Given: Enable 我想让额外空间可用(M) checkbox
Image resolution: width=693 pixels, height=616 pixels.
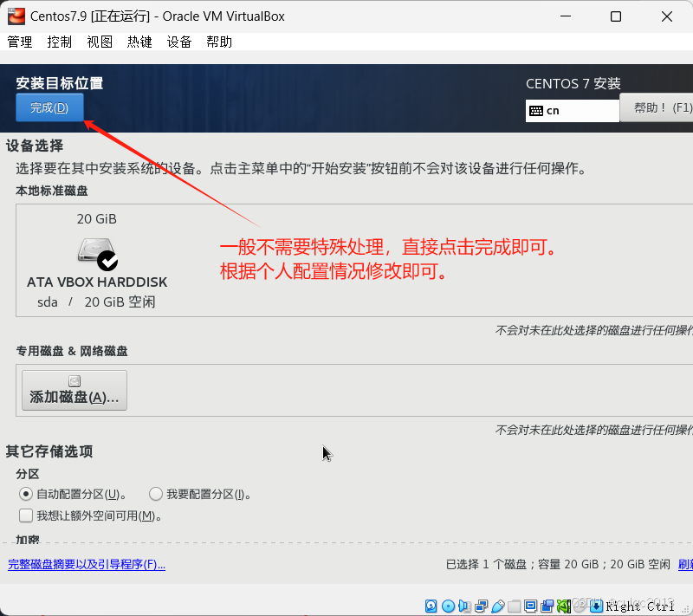Looking at the screenshot, I should pyautogui.click(x=26, y=515).
